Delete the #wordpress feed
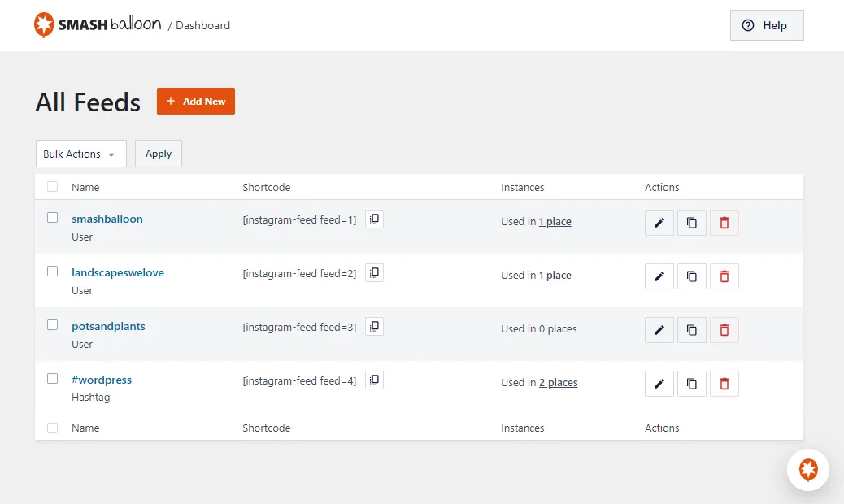This screenshot has height=504, width=844. (x=724, y=384)
